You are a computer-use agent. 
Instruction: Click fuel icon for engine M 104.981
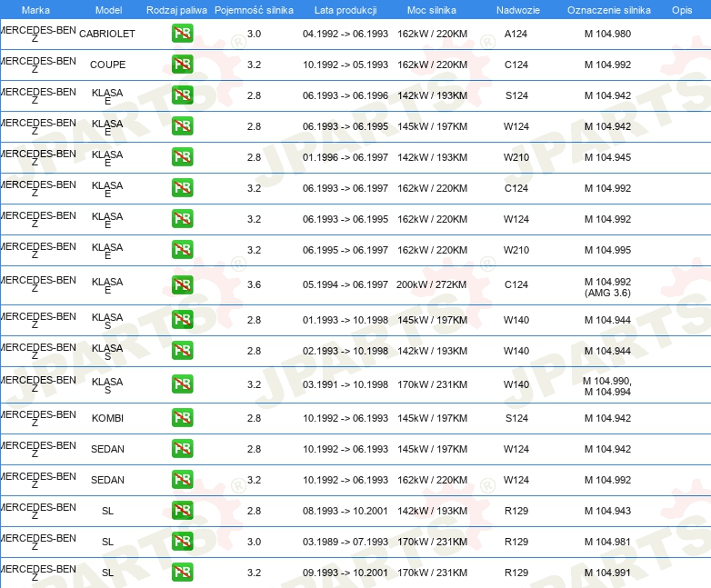(182, 542)
